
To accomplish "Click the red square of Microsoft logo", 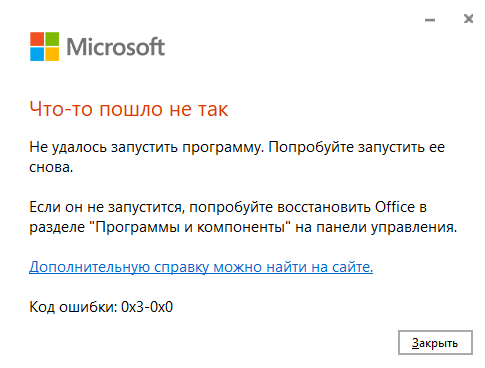I will (x=37, y=39).
